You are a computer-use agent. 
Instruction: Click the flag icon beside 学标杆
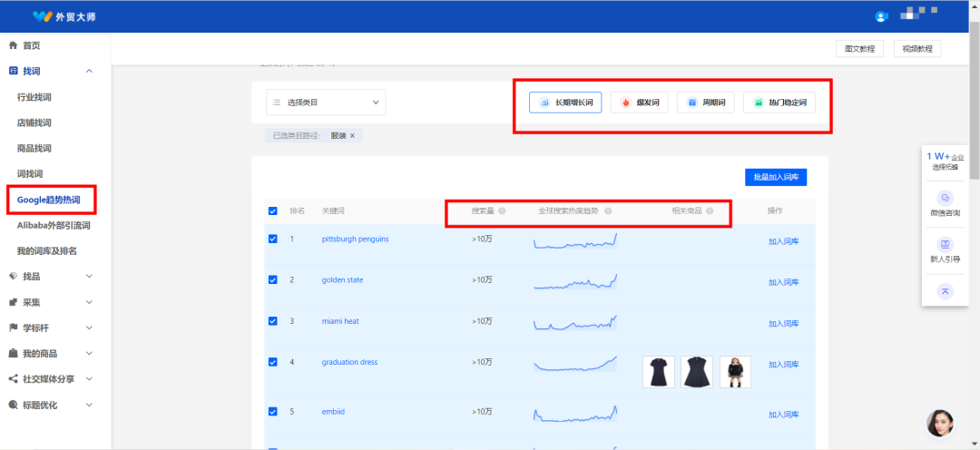(13, 328)
